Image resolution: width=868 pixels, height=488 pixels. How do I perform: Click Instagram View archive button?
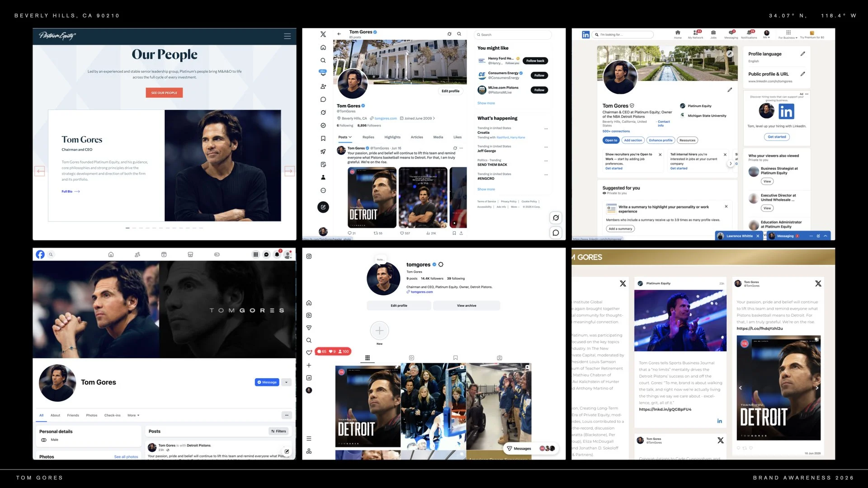(x=467, y=305)
